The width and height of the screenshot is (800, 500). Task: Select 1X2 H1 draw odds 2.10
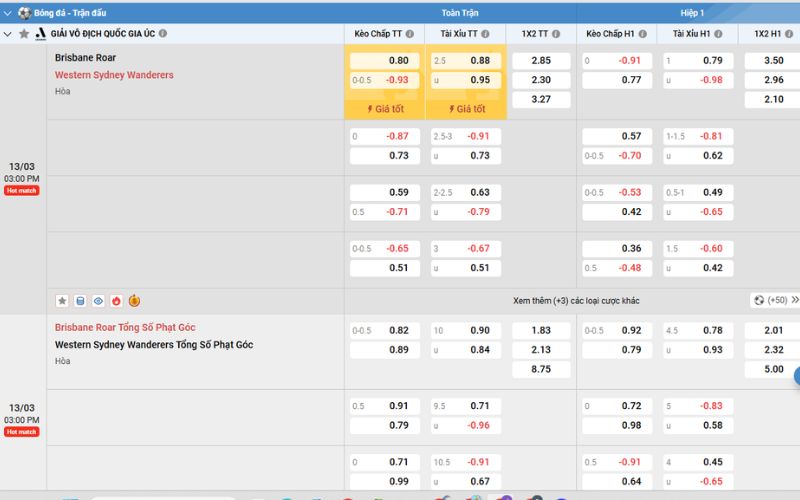[772, 99]
